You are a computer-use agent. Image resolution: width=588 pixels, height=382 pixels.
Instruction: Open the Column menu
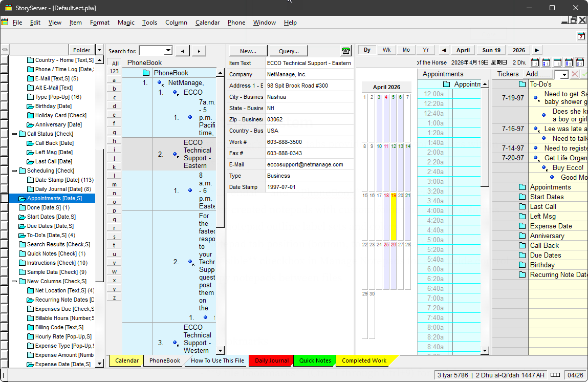click(x=176, y=23)
